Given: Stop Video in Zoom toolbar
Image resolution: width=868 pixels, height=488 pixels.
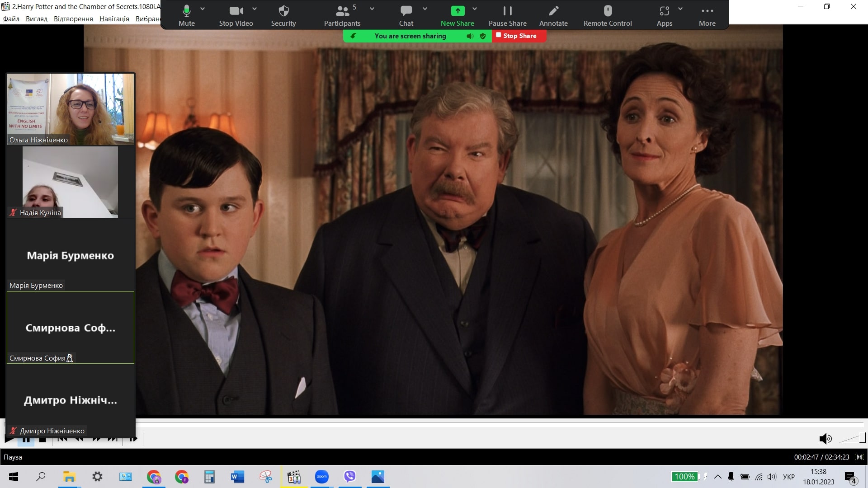Looking at the screenshot, I should pos(236,16).
